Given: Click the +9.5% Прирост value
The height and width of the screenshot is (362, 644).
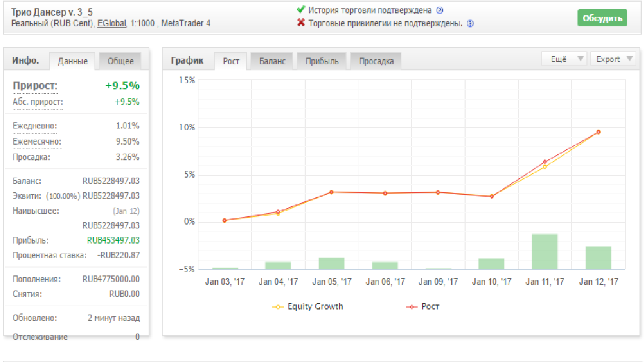Looking at the screenshot, I should point(122,86).
